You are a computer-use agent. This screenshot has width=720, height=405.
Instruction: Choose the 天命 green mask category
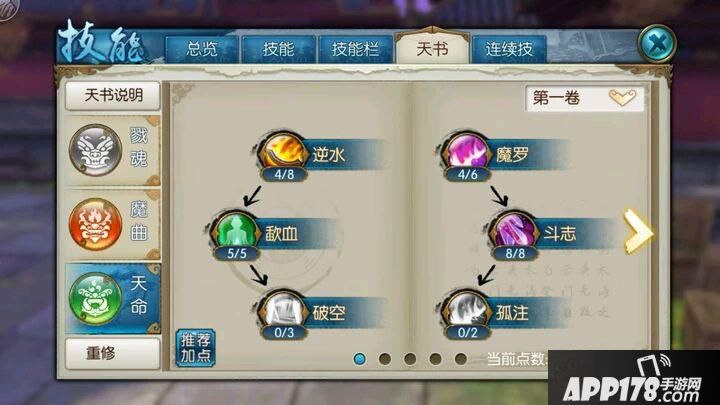[113, 298]
